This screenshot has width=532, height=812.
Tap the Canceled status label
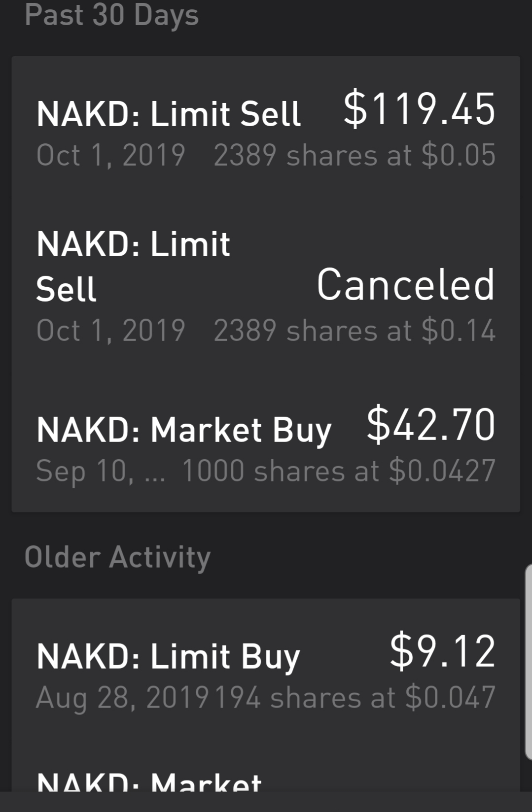(405, 285)
